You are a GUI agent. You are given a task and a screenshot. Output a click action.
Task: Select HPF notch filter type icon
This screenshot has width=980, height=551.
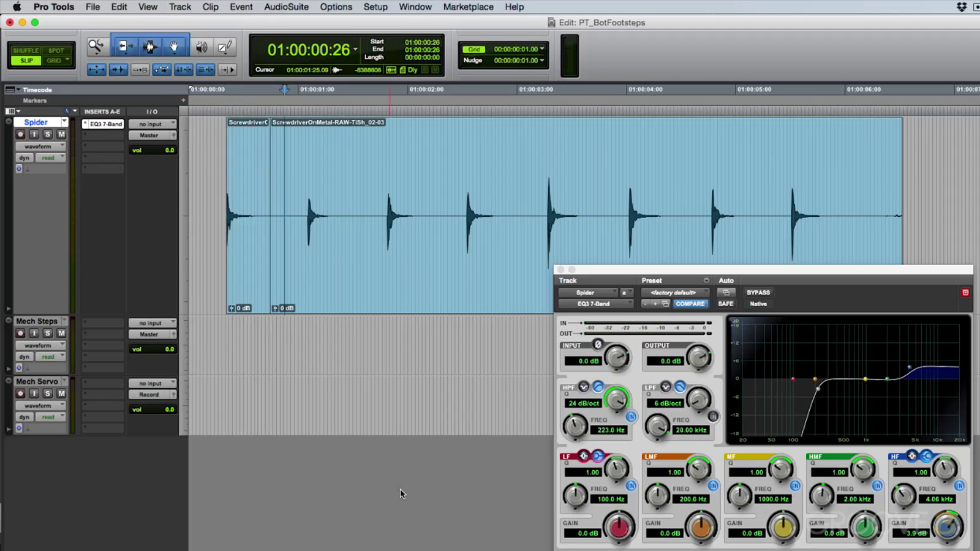[584, 387]
